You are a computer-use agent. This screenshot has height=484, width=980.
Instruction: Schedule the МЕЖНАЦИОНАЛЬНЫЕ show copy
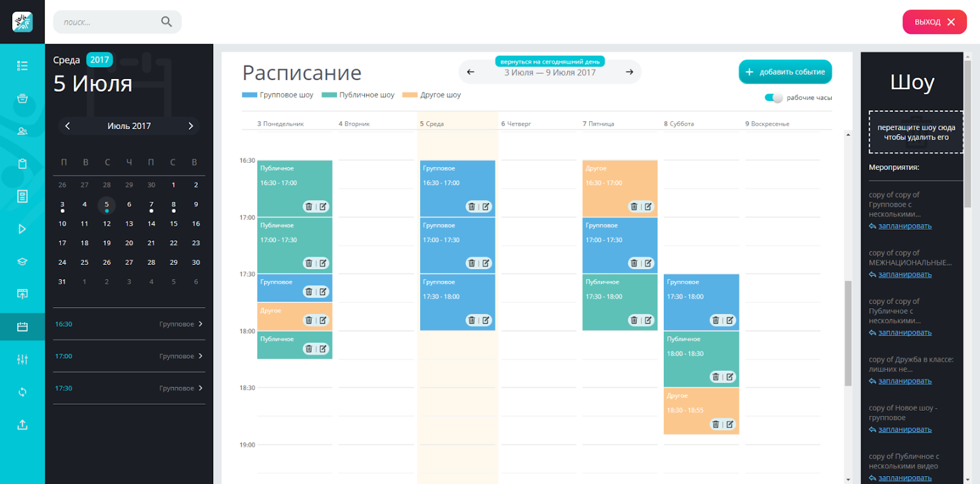(905, 274)
